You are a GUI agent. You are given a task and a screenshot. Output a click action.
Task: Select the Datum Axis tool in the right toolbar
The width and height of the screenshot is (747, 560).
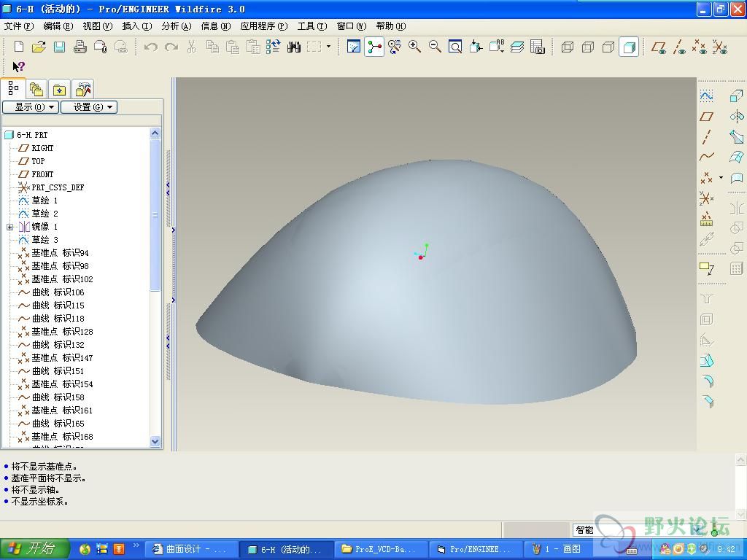[x=706, y=136]
